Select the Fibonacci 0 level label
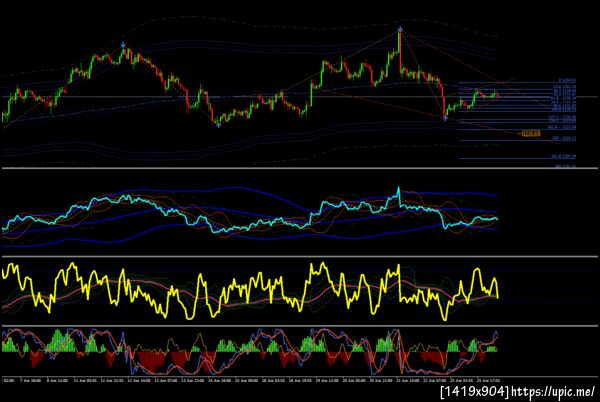This screenshot has height=402, width=600. 567,80
